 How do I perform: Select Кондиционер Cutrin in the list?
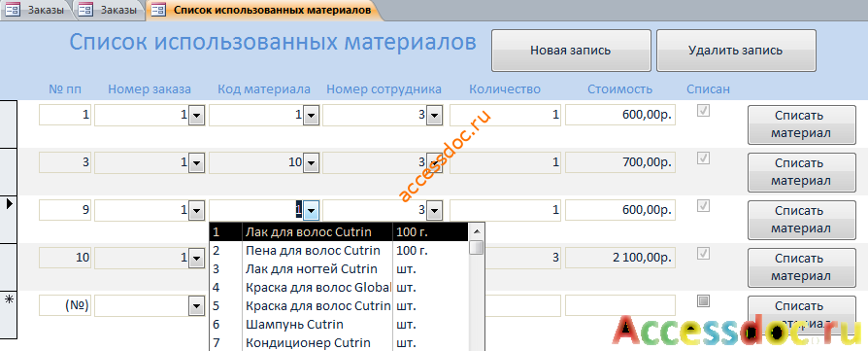[x=339, y=342]
